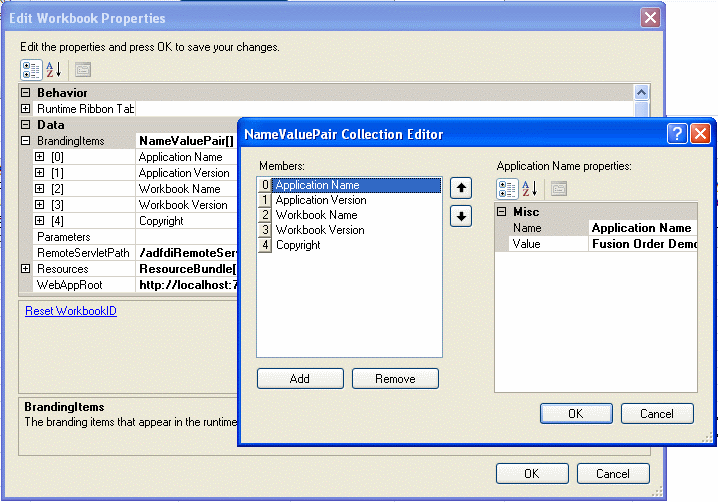Screen dimensions: 718x502
Task: Expand the Resources property
Action: point(26,269)
